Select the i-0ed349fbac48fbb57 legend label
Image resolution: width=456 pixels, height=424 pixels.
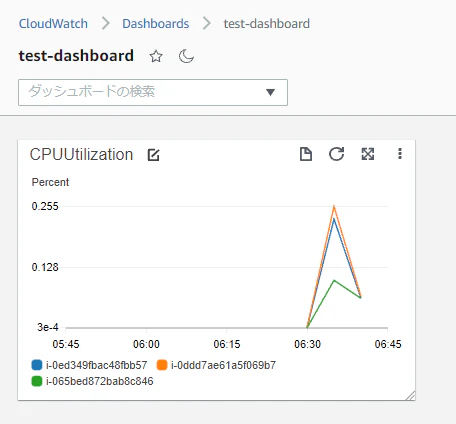[96, 365]
